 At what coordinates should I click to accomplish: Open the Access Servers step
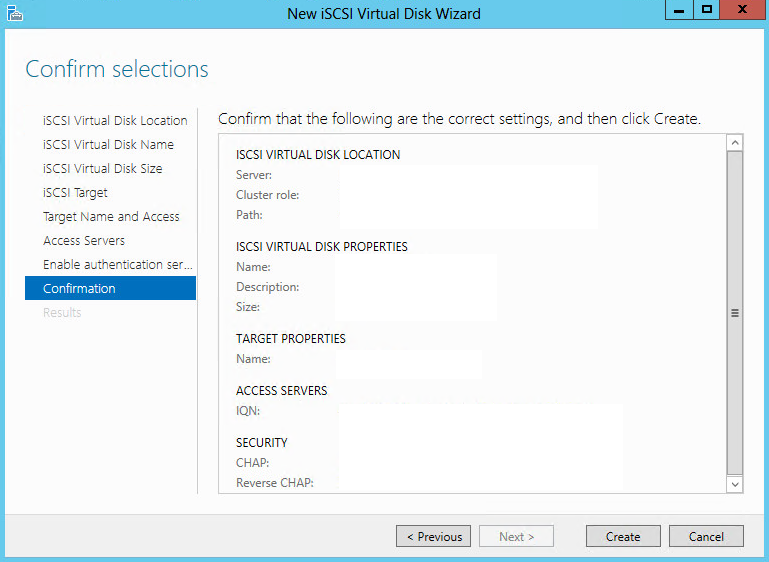coord(84,241)
